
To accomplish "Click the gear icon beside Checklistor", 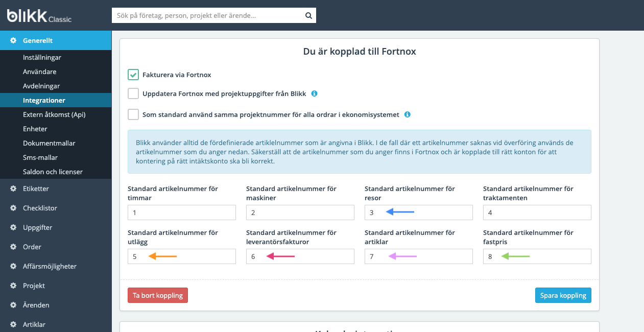I will click(13, 208).
